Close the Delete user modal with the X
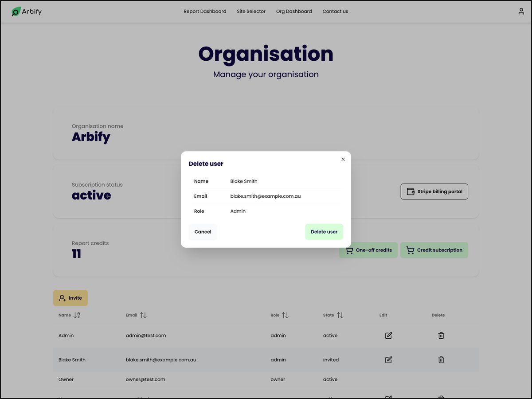Viewport: 532px width, 399px height. [343, 159]
